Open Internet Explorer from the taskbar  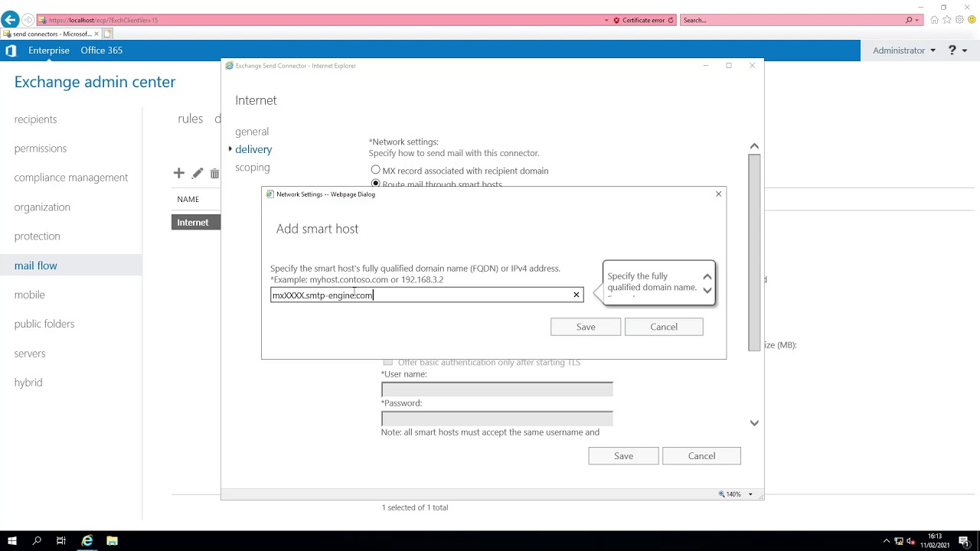pyautogui.click(x=87, y=541)
